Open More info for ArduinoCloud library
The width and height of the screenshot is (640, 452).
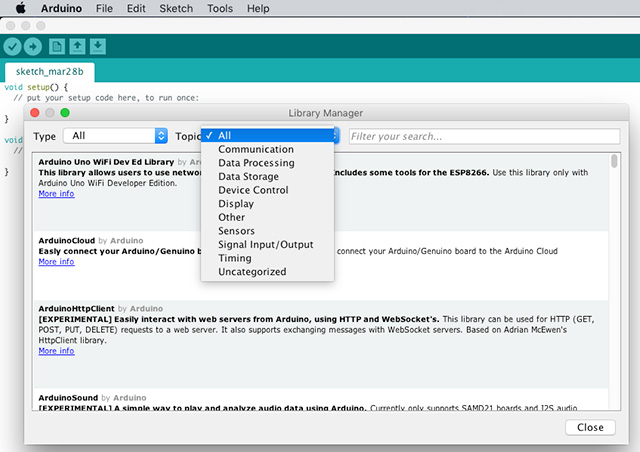point(56,261)
